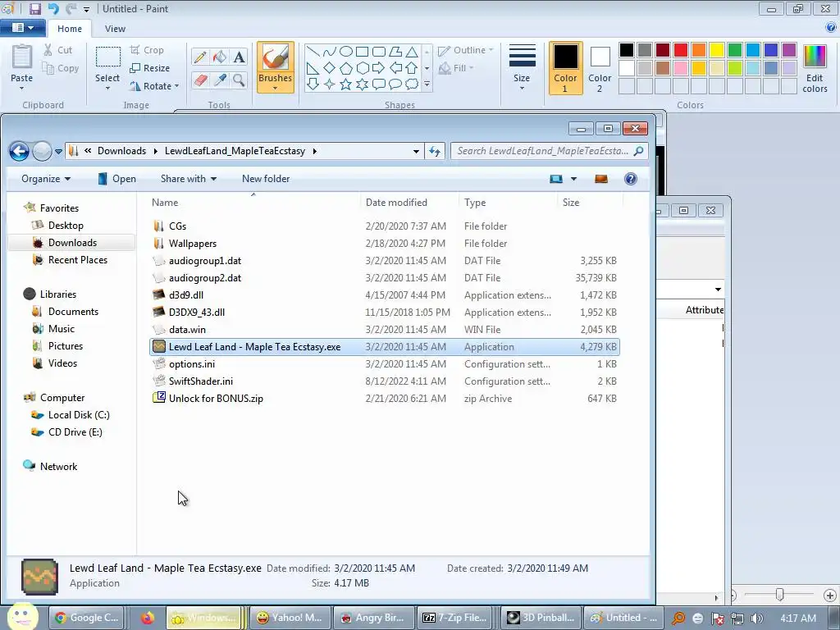The height and width of the screenshot is (630, 840).
Task: Select the Color 2 button
Action: pos(600,68)
